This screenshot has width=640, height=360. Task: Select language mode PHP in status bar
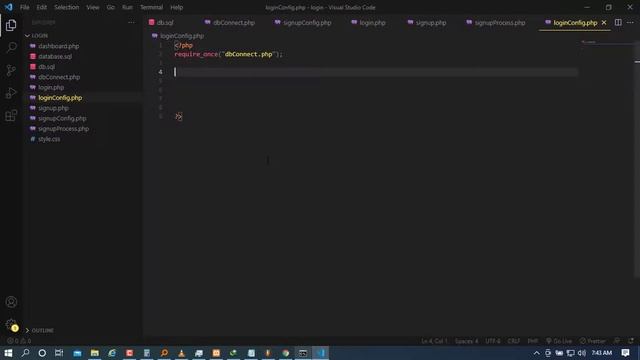(533, 341)
